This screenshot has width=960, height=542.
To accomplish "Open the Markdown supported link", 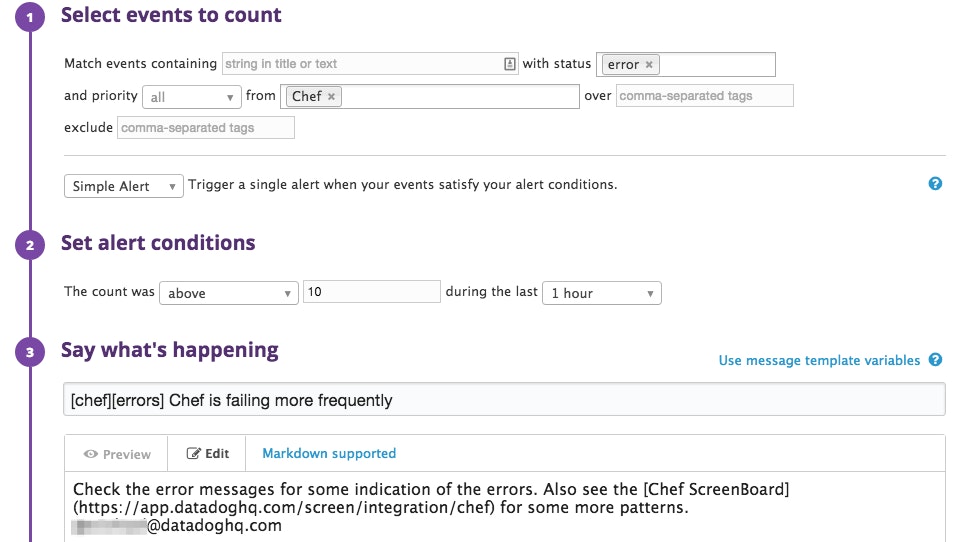I will [x=329, y=454].
